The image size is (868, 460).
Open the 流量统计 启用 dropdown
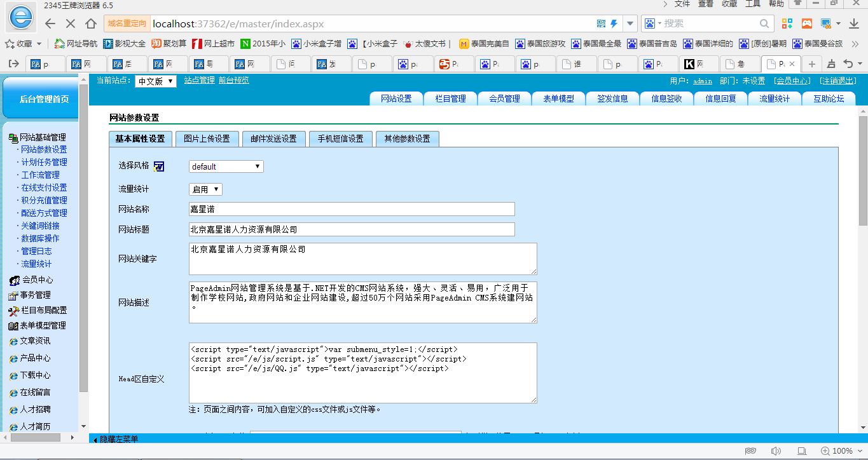point(205,189)
